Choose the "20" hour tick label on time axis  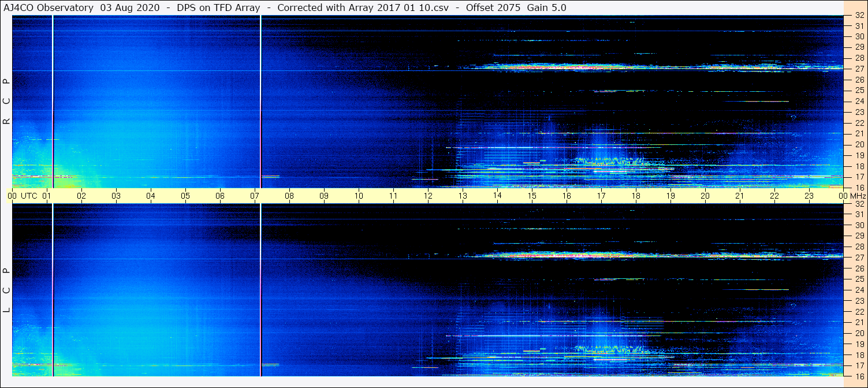pyautogui.click(x=705, y=196)
